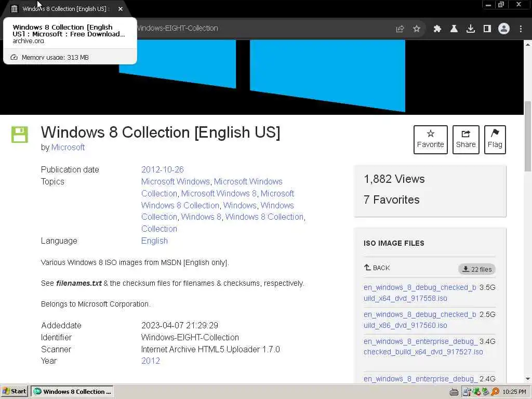Screen dimensions: 532x399
Task: Close the Windows 8 Collection tab
Action: (x=121, y=9)
